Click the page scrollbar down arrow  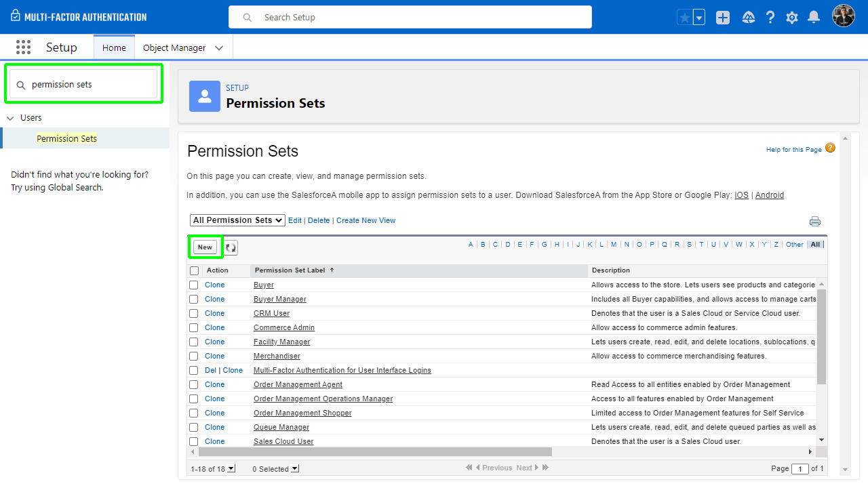coord(845,470)
